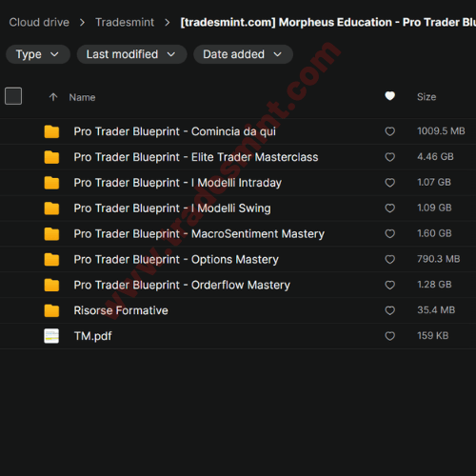
Task: Open the Last modified filter dropdown
Action: point(131,54)
